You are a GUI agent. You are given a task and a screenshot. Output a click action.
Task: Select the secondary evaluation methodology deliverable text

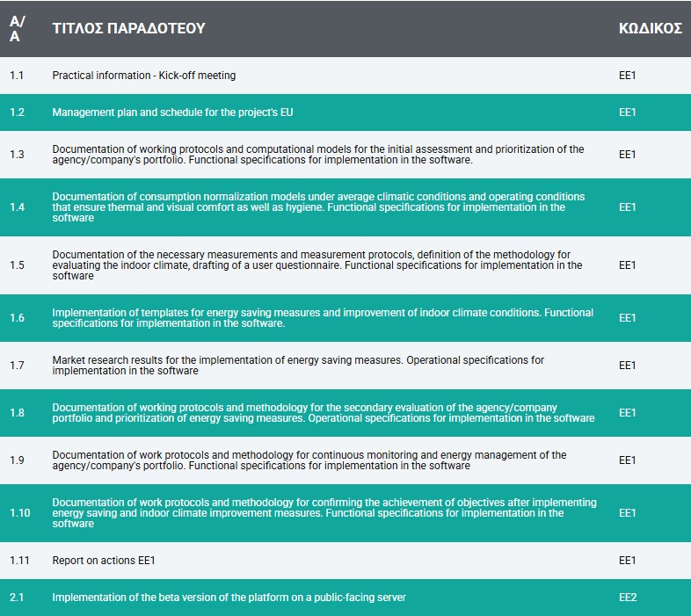coord(323,413)
